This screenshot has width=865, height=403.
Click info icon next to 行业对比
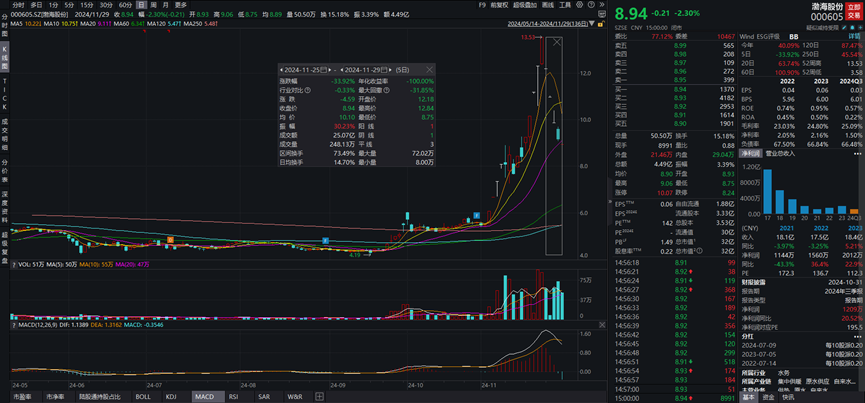(308, 90)
